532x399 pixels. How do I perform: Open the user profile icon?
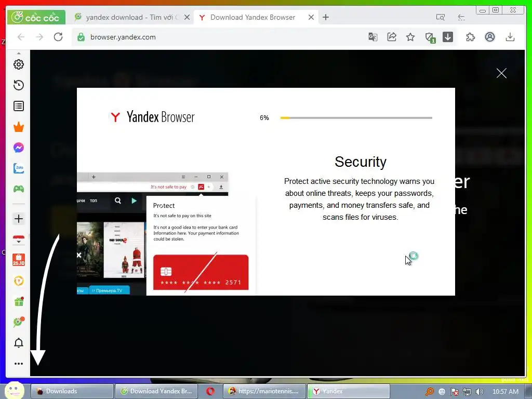click(489, 37)
